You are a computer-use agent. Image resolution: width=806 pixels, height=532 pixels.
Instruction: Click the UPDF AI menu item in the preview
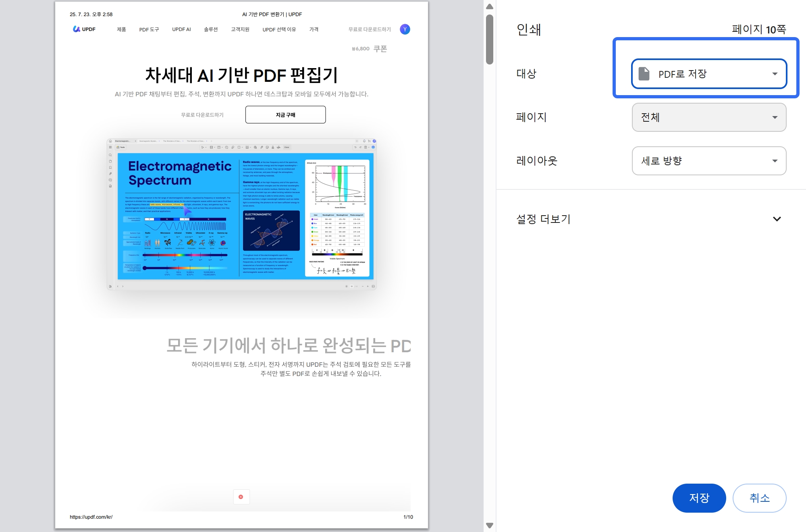click(x=181, y=29)
